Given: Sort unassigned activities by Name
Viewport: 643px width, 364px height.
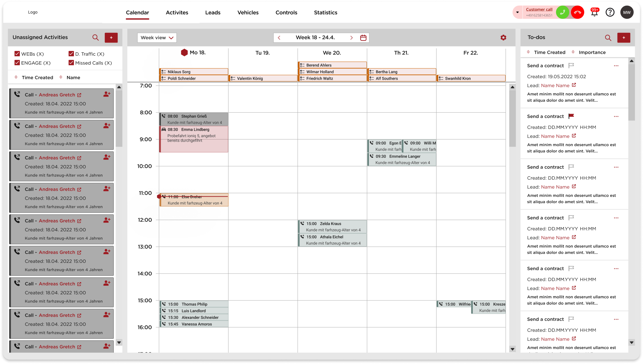Looking at the screenshot, I should point(70,78).
